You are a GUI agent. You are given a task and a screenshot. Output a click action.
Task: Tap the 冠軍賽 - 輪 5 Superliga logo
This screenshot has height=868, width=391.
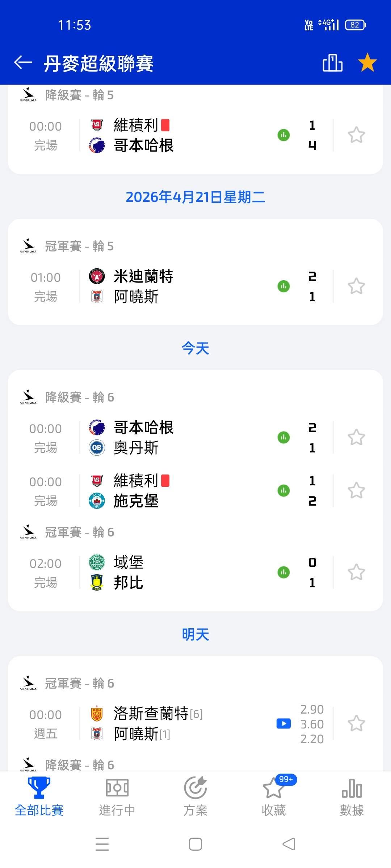[28, 246]
